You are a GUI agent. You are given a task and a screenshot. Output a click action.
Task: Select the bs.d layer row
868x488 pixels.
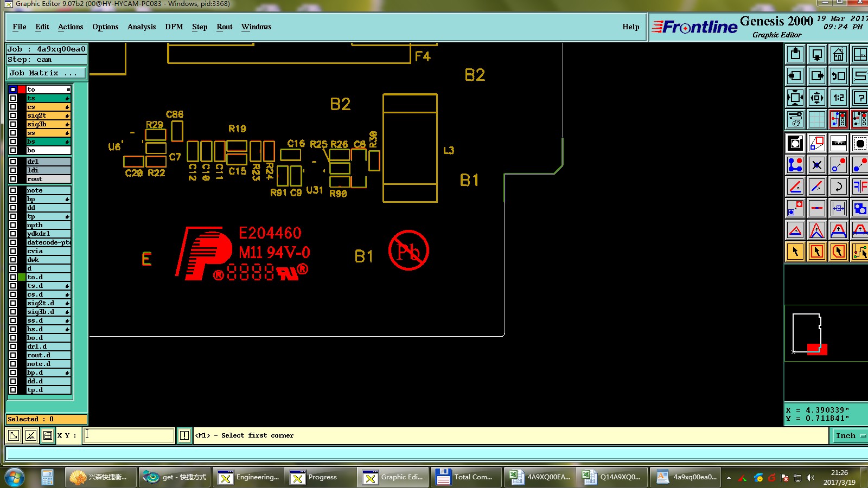tap(49, 329)
